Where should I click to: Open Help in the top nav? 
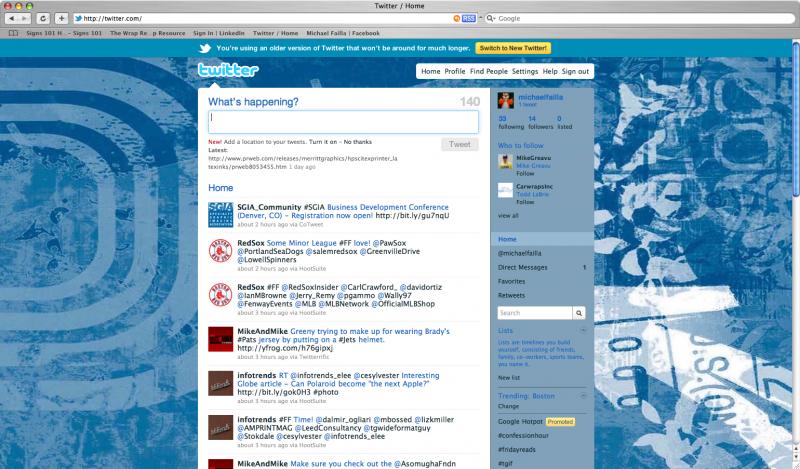(550, 71)
